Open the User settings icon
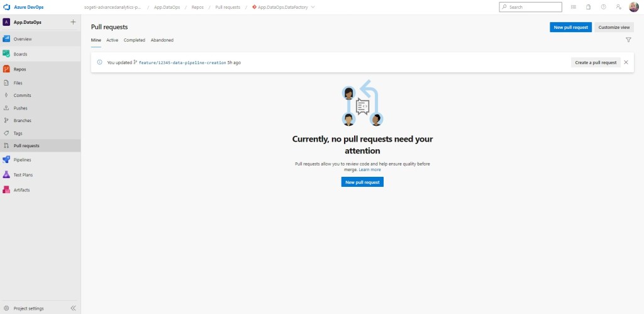This screenshot has height=314, width=644. pyautogui.click(x=618, y=7)
